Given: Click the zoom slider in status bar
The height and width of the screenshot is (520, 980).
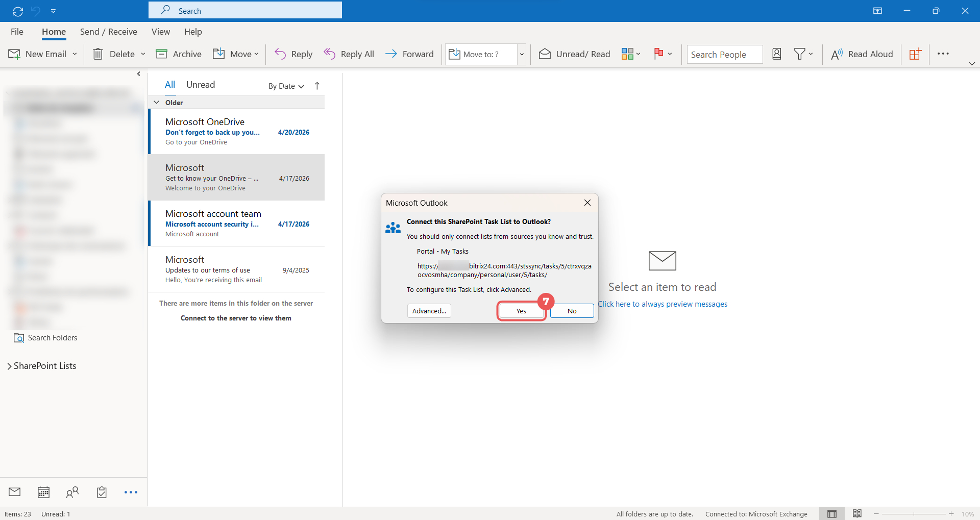Looking at the screenshot, I should (914, 514).
